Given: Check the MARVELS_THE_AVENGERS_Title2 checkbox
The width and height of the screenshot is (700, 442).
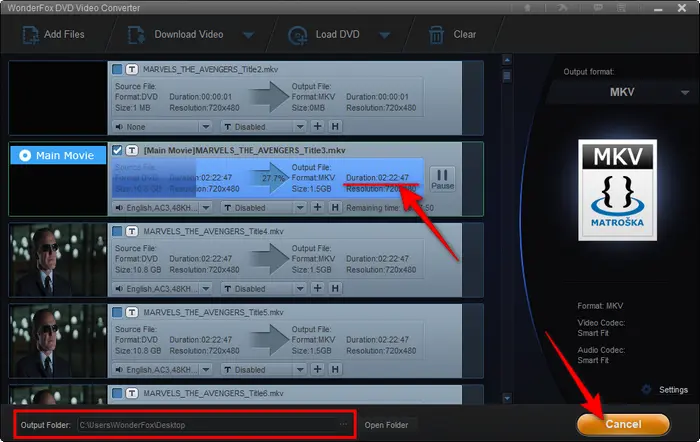Looking at the screenshot, I should click(118, 69).
